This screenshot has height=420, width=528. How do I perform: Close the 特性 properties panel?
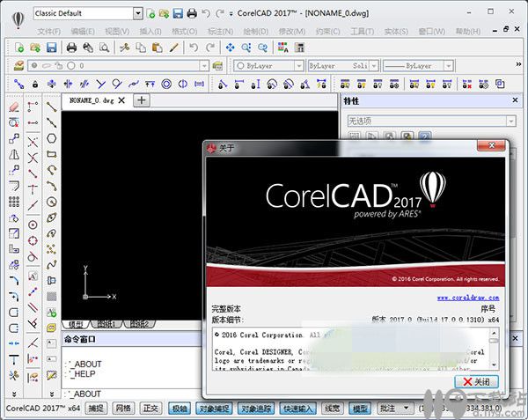[515, 100]
